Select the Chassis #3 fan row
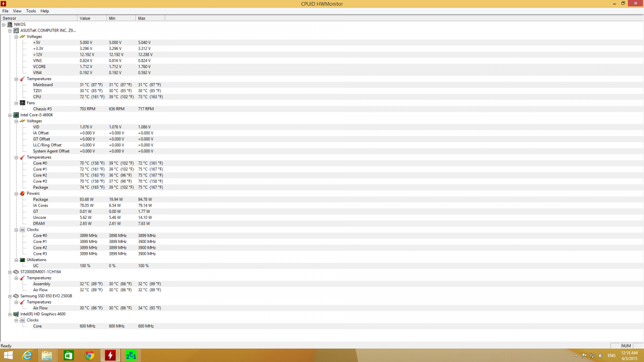 pyautogui.click(x=322, y=109)
